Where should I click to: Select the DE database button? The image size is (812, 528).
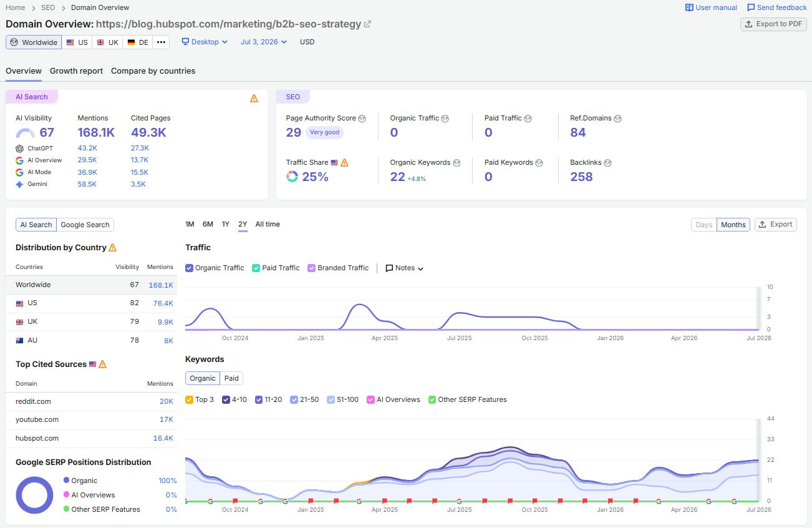tap(138, 42)
